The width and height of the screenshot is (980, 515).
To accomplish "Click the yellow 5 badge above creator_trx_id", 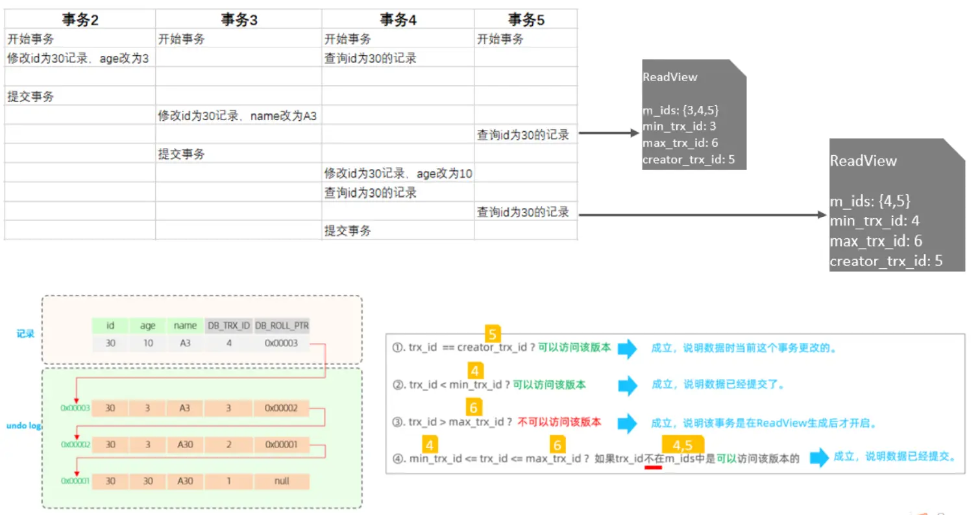I will (493, 334).
